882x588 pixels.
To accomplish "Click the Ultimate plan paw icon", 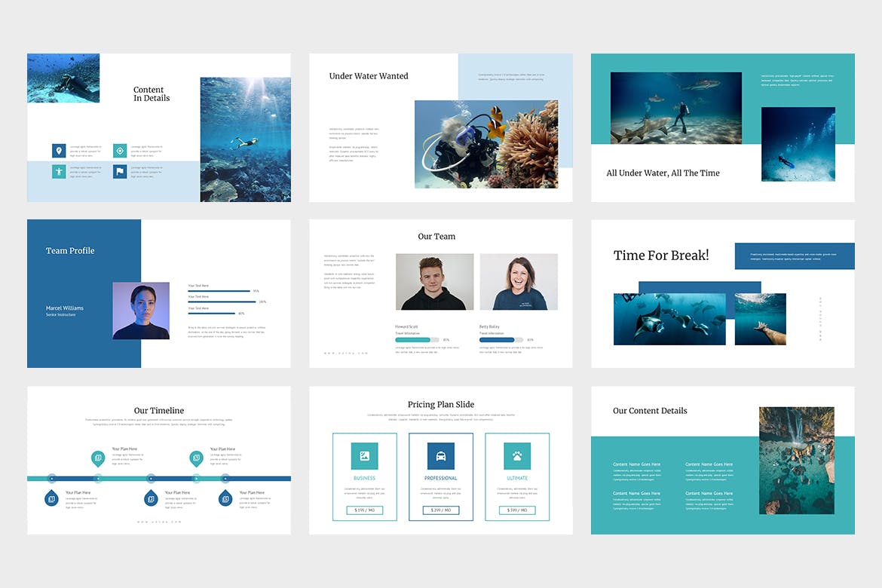I will 517,456.
